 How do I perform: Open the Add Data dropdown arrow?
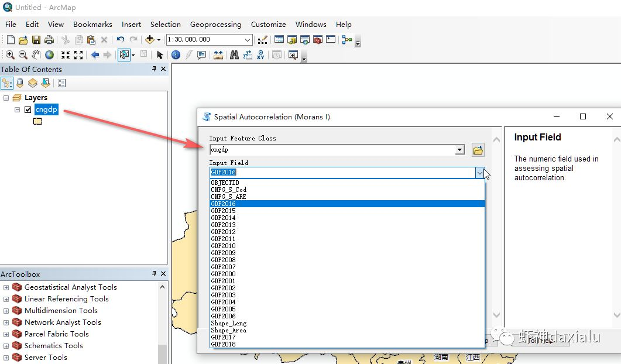(x=159, y=40)
